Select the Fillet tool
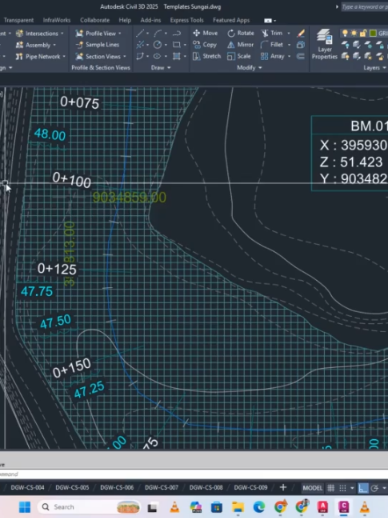 tap(272, 45)
